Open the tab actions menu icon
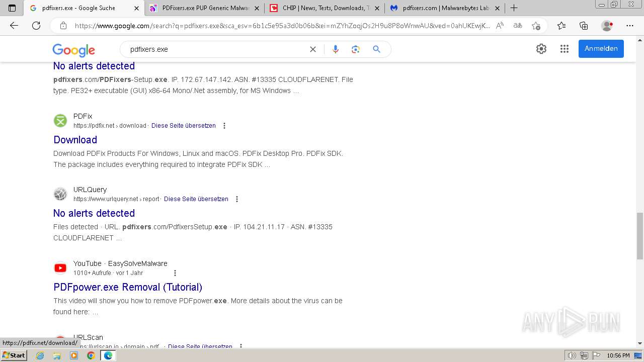Viewport: 644px width, 362px height. tap(12, 8)
